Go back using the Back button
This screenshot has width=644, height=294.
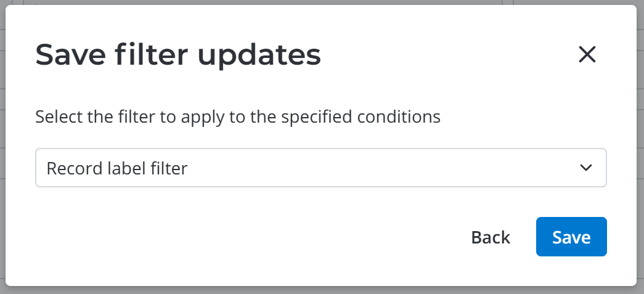(x=490, y=237)
